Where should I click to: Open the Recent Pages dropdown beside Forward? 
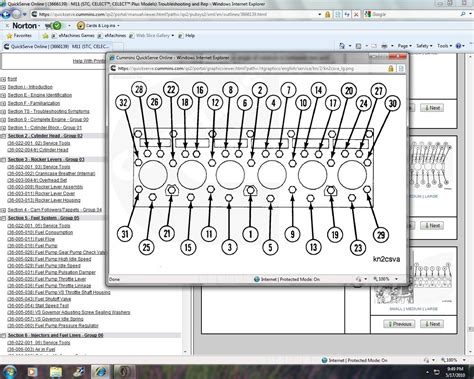tap(24, 15)
